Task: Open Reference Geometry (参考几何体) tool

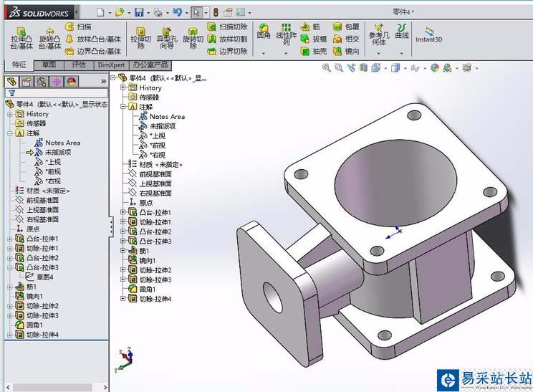Action: point(379,34)
